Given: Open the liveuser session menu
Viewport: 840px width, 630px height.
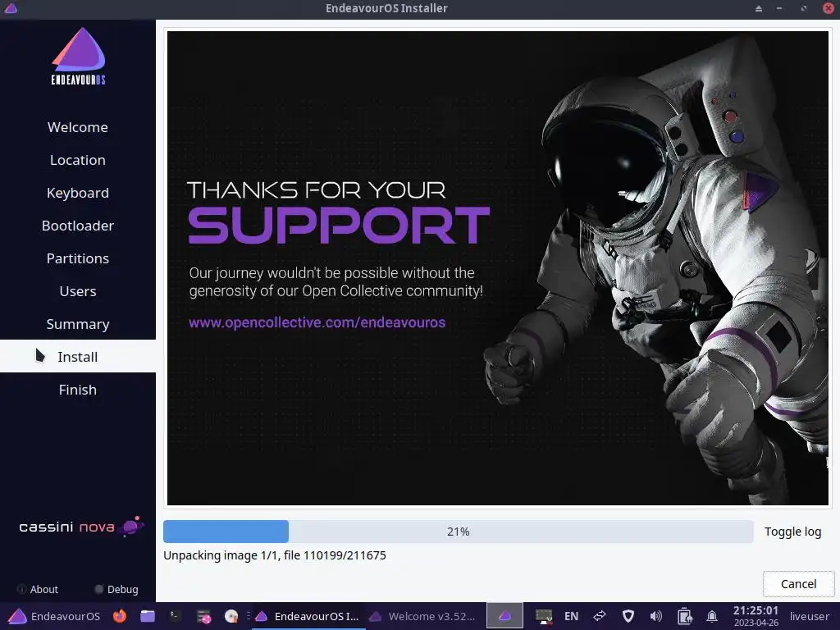Looking at the screenshot, I should (809, 616).
